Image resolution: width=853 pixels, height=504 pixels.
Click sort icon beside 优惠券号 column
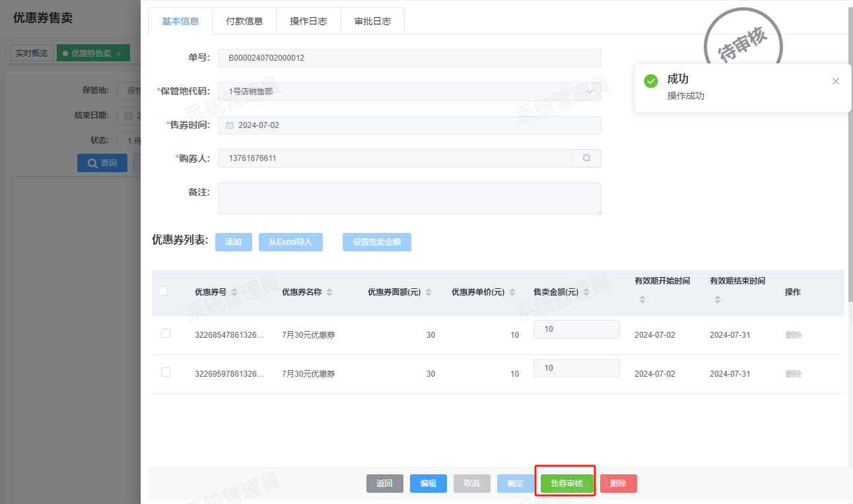click(x=234, y=292)
